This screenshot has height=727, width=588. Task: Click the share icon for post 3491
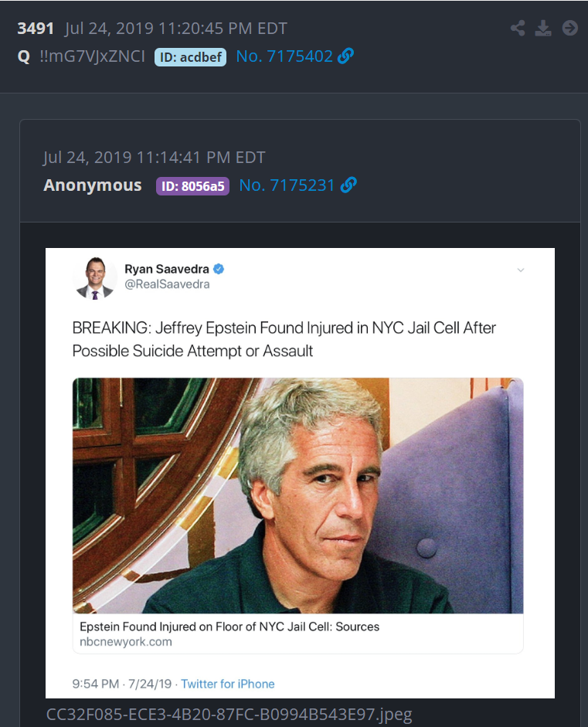pos(518,29)
